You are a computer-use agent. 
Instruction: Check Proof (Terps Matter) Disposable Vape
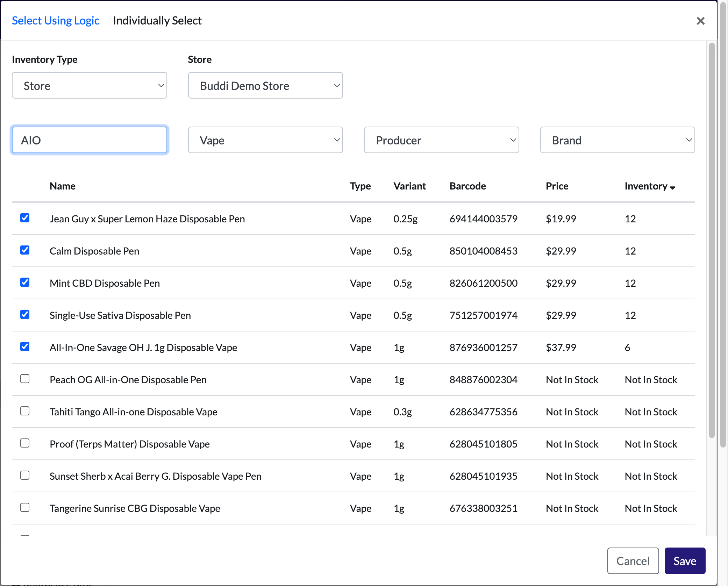pos(25,443)
